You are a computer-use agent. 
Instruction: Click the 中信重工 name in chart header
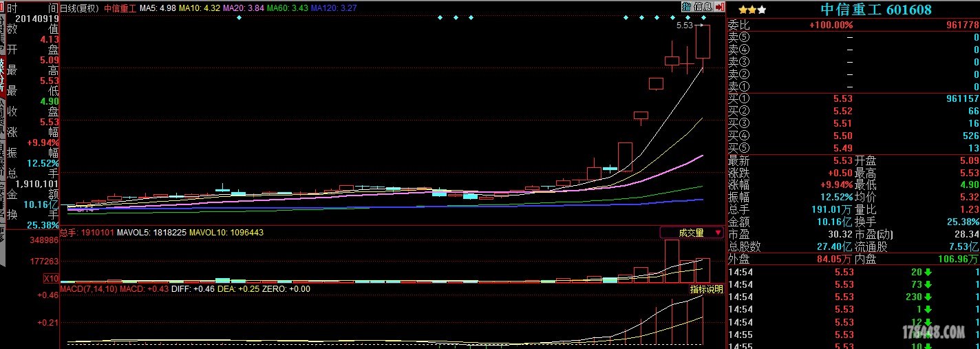(x=120, y=8)
